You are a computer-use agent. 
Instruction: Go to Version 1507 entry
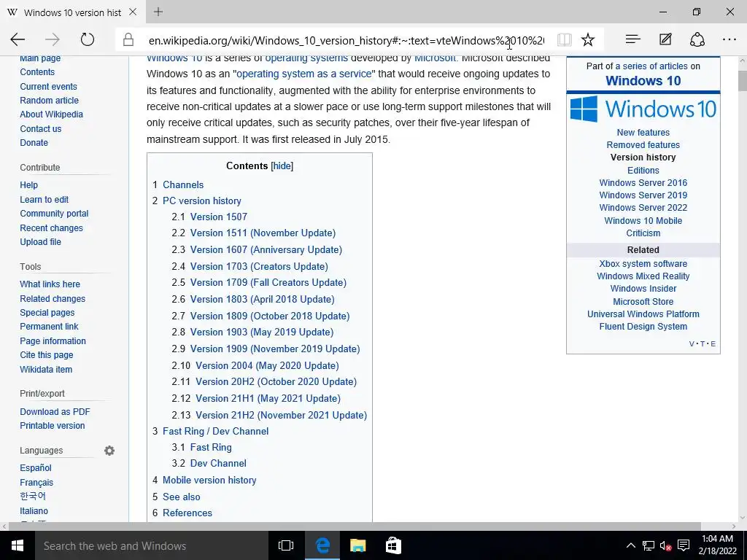click(219, 217)
